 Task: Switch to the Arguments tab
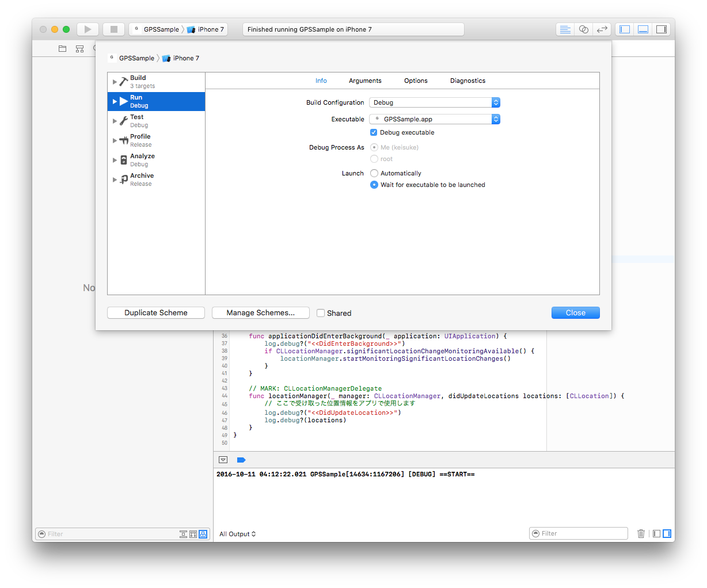(365, 81)
